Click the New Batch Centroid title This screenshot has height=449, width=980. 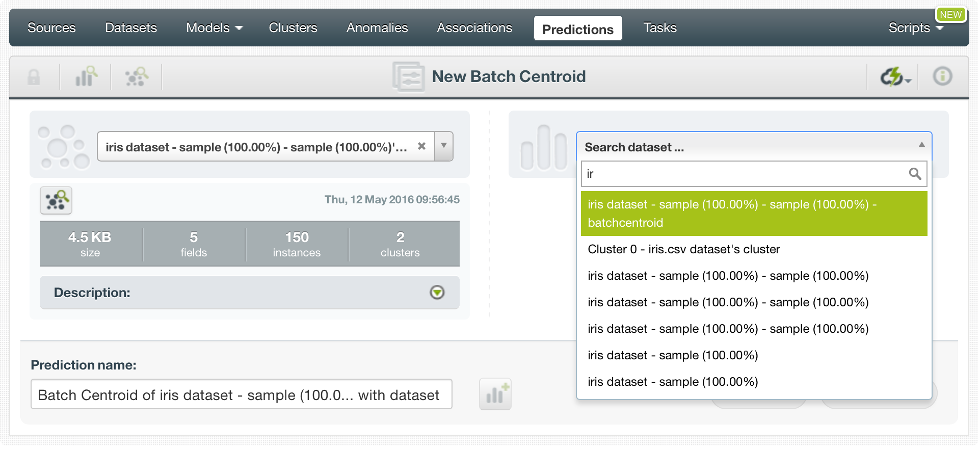509,76
